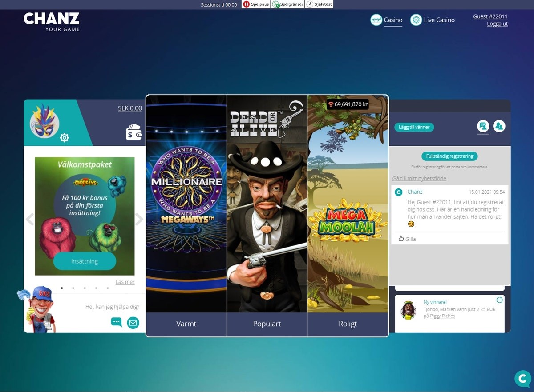Click the Lägg till vänner button

[x=414, y=127]
